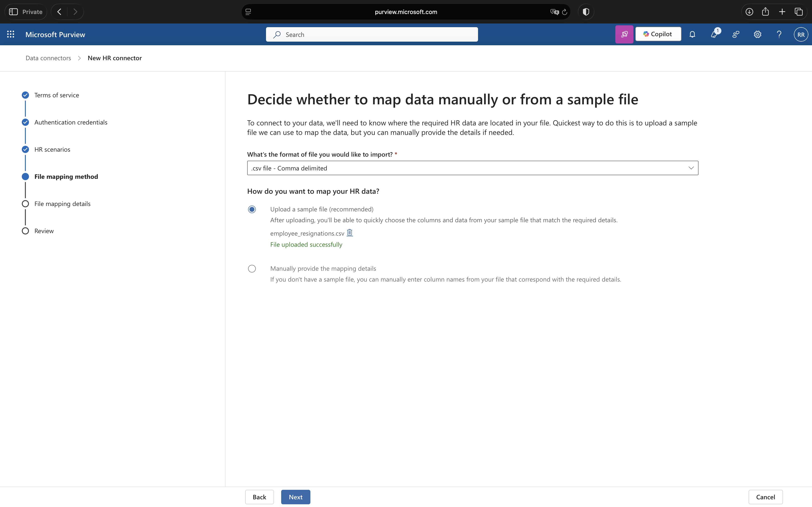The height and width of the screenshot is (507, 812).
Task: Click the Purview Search field
Action: coord(372,35)
